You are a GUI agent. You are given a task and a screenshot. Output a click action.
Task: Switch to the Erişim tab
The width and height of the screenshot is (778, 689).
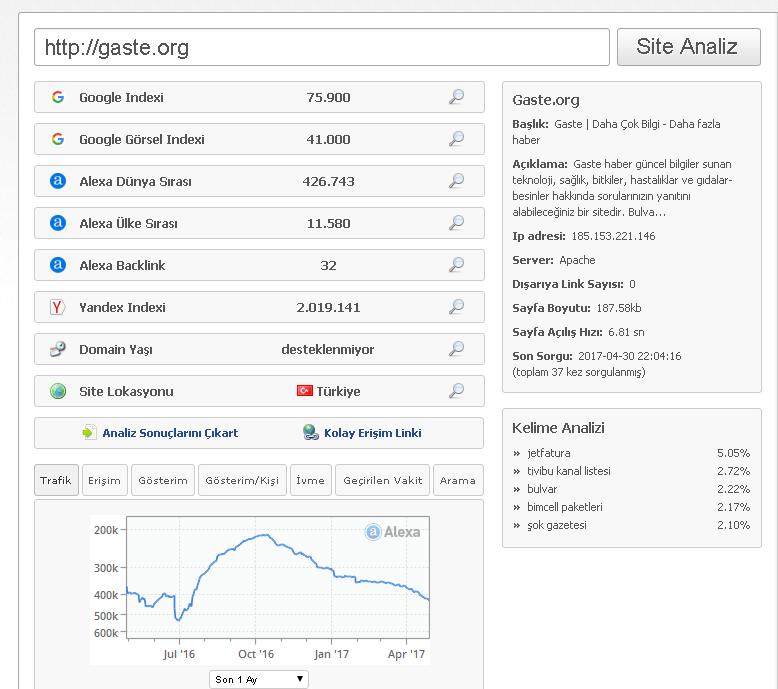point(105,480)
